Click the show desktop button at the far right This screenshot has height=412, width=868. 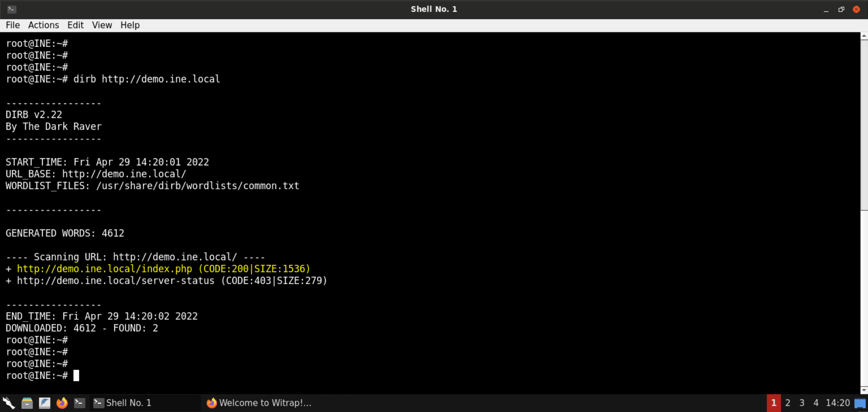861,403
